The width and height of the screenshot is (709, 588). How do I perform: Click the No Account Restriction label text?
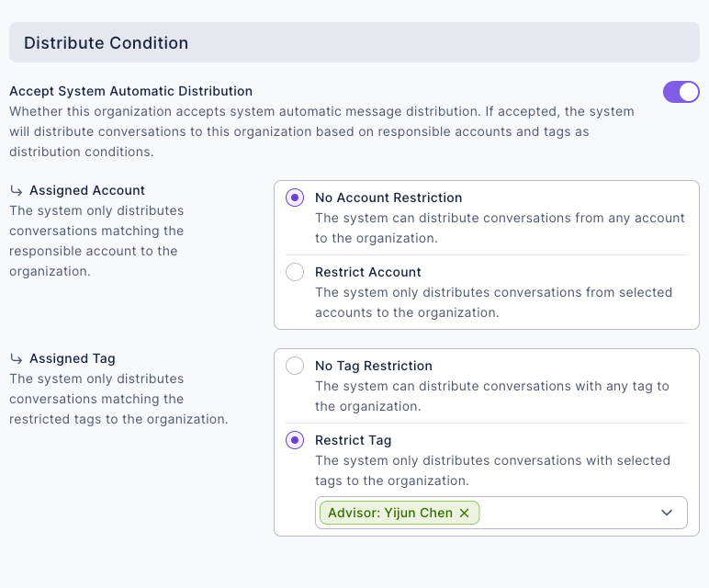[388, 198]
